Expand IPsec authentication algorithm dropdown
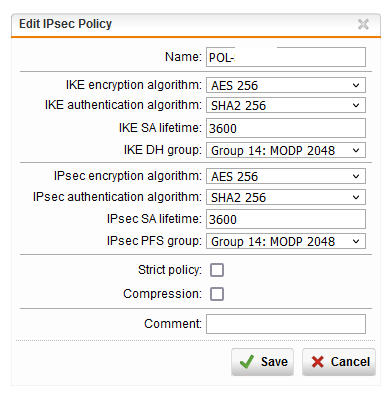The image size is (386, 393). [x=286, y=197]
